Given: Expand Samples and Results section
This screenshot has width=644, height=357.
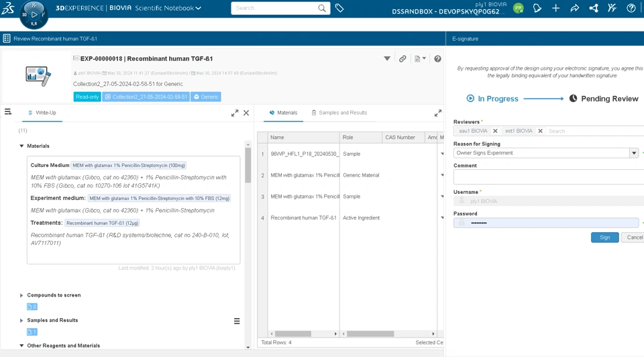Looking at the screenshot, I should (x=21, y=321).
